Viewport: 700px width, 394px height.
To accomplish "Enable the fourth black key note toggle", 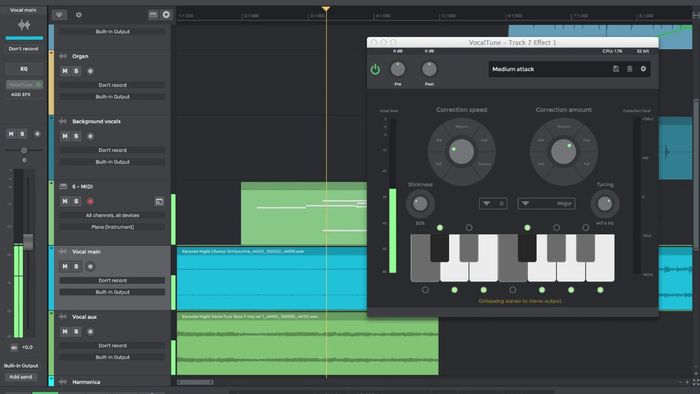I will (x=556, y=228).
